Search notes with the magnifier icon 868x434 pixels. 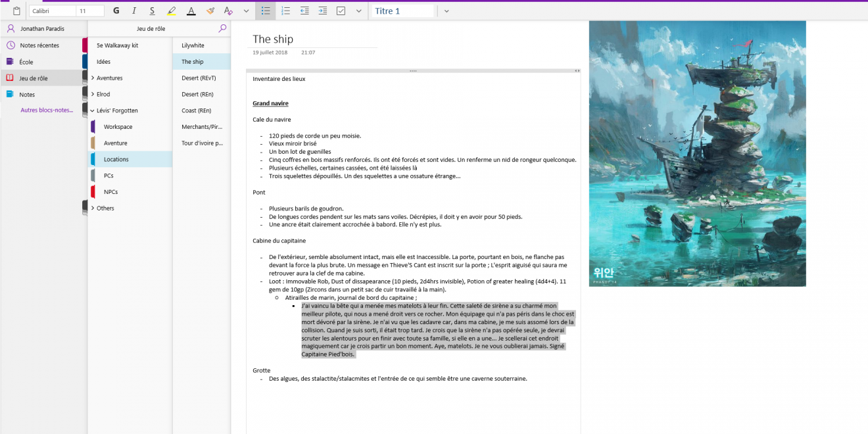pos(222,29)
